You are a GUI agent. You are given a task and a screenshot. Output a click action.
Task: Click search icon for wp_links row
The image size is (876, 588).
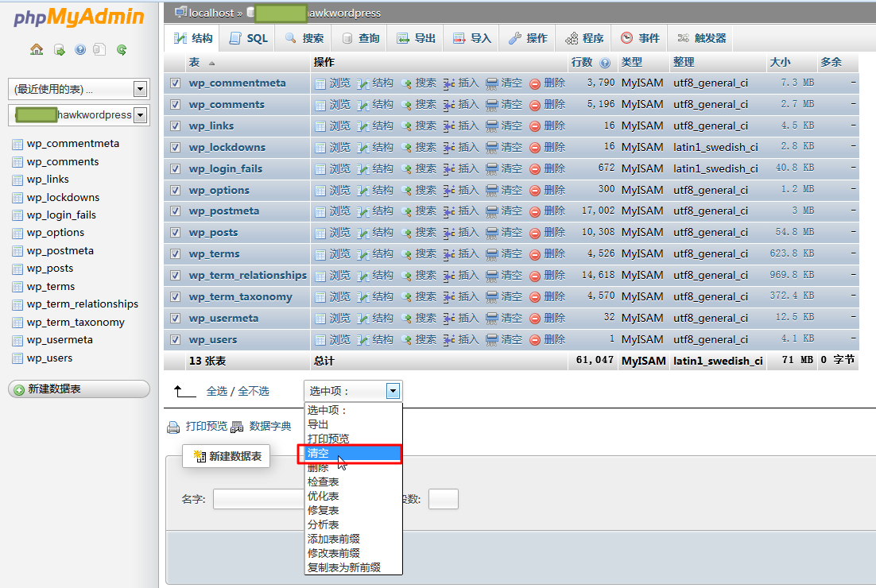click(406, 126)
